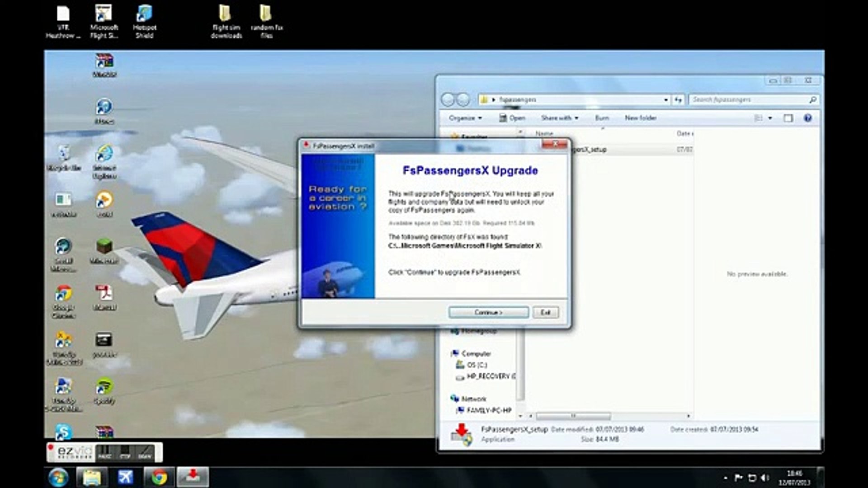Select HP_RECOVERY drive in navigation pane
868x488 pixels.
(x=486, y=376)
